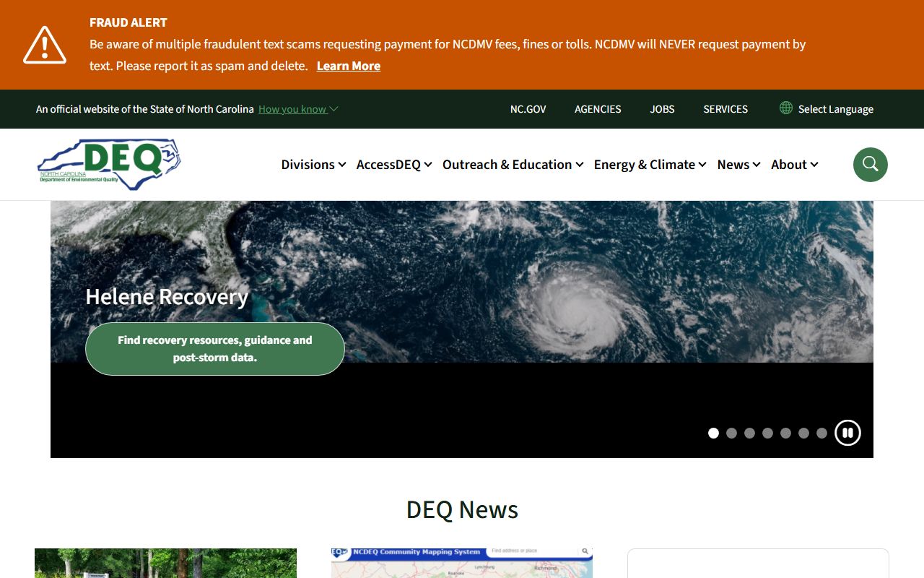This screenshot has height=578, width=924.
Task: Click the FRAUD ALERT title
Action: (128, 22)
